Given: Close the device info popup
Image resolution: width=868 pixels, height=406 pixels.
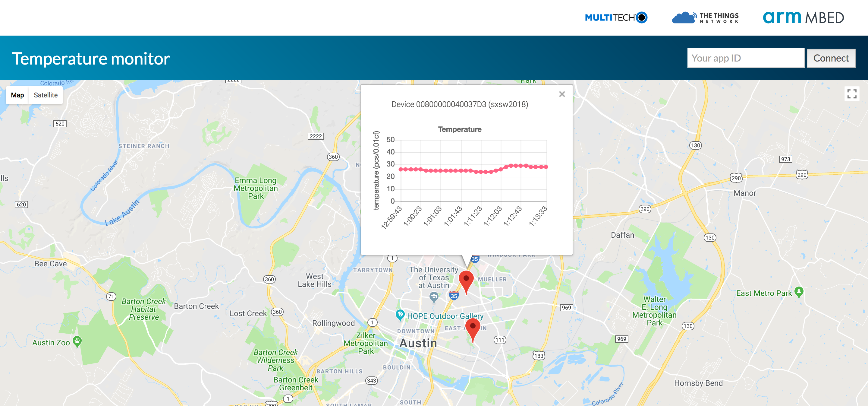Looking at the screenshot, I should tap(562, 94).
